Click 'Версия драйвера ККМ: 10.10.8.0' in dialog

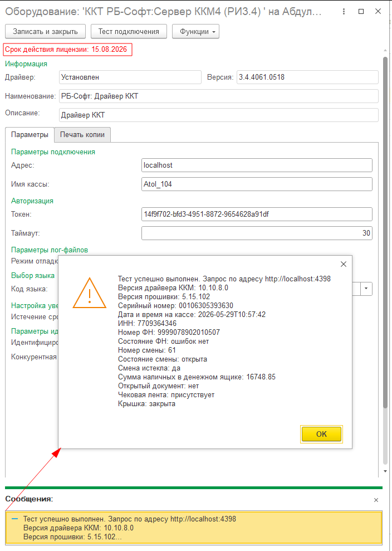click(x=173, y=288)
